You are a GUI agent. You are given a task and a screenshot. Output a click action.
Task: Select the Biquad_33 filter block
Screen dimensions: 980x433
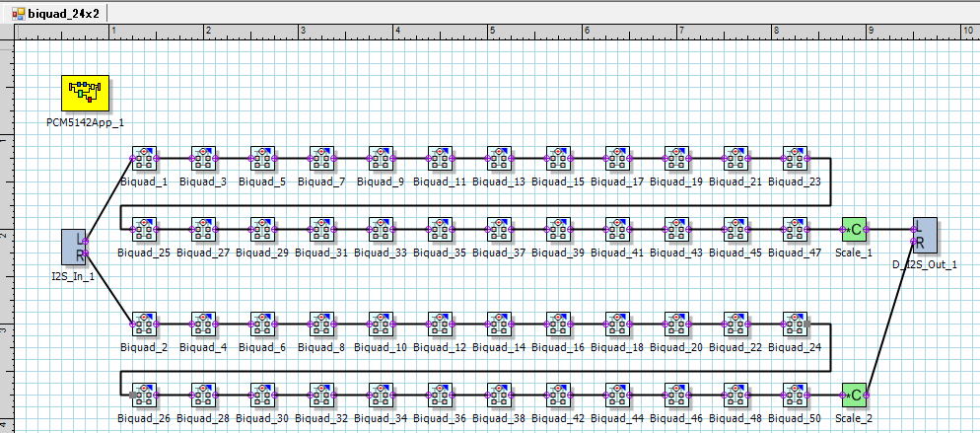[381, 229]
